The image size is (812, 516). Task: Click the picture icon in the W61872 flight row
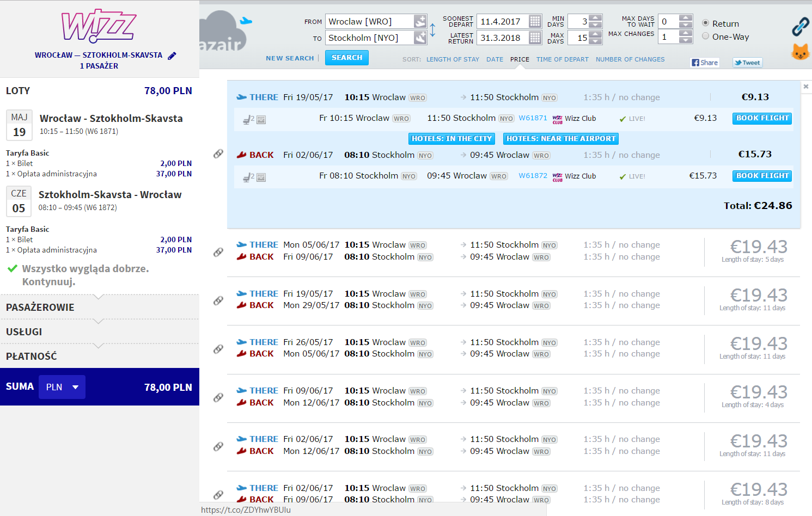coord(261,177)
